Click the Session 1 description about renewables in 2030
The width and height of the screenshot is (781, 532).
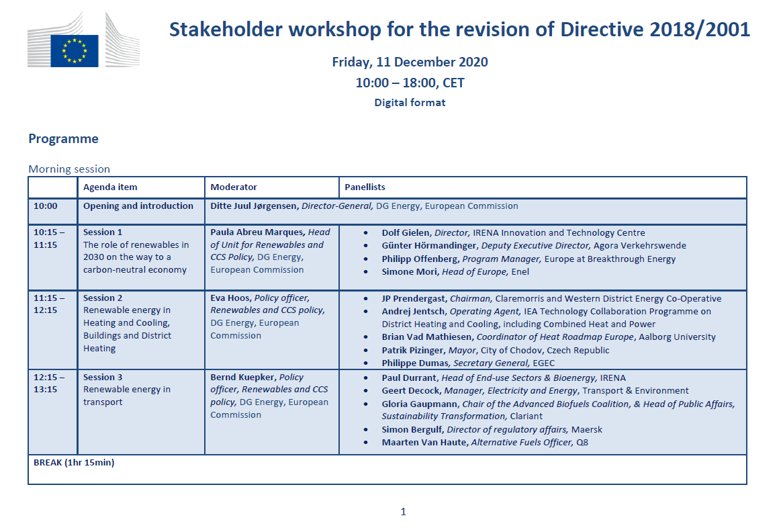(136, 257)
